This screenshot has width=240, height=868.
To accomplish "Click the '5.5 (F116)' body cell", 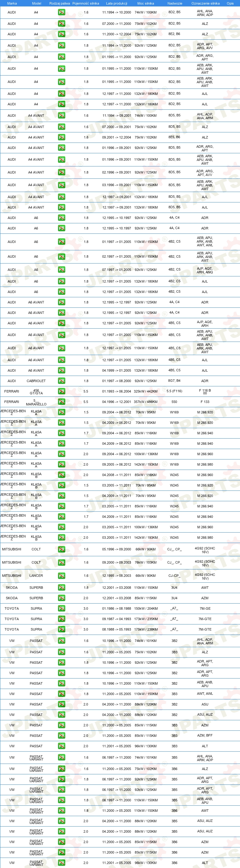I will point(174,391).
